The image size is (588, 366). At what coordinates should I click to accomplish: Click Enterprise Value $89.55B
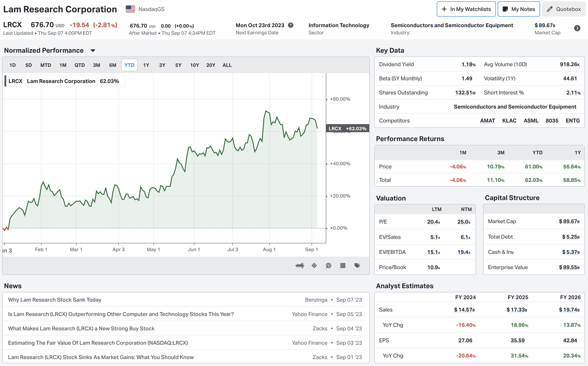(569, 267)
